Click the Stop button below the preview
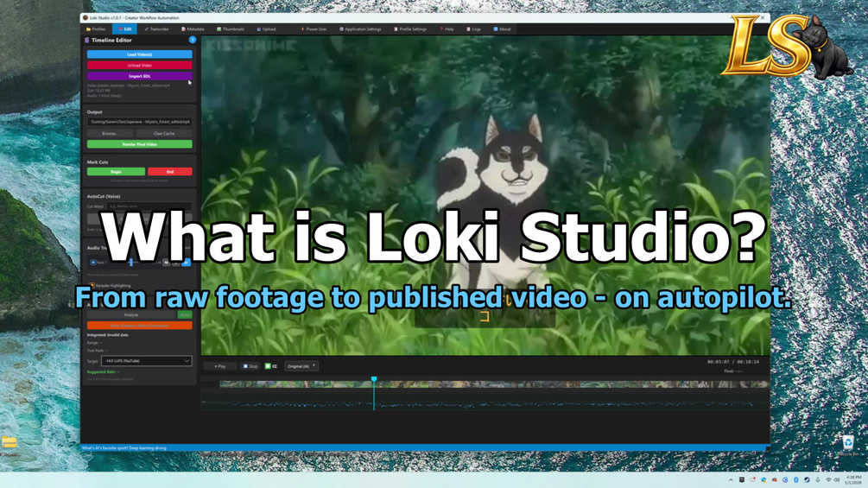Image resolution: width=868 pixels, height=488 pixels. pyautogui.click(x=250, y=366)
